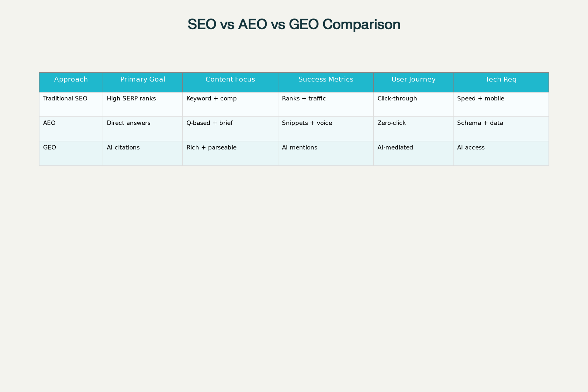Select the 'User Journey' column header

tap(413, 80)
